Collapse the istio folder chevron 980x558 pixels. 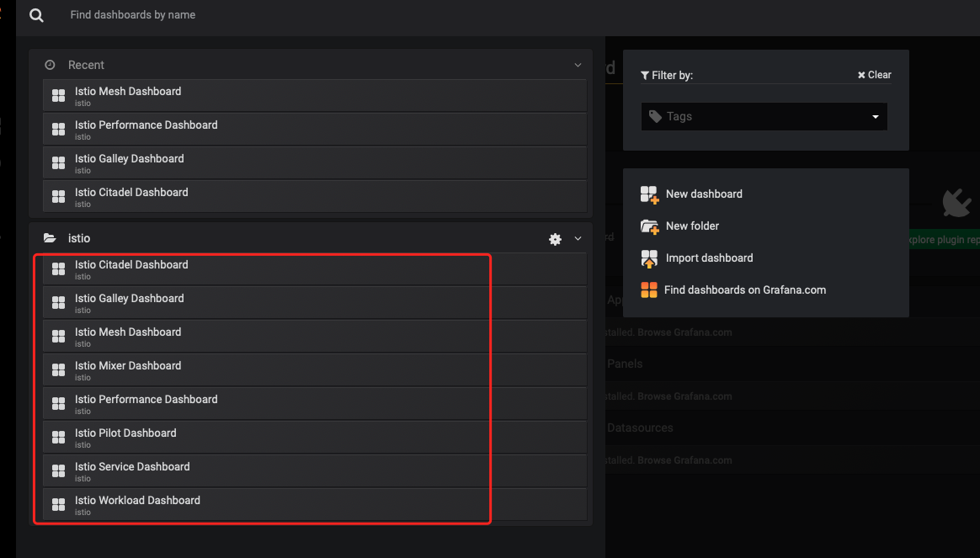578,239
